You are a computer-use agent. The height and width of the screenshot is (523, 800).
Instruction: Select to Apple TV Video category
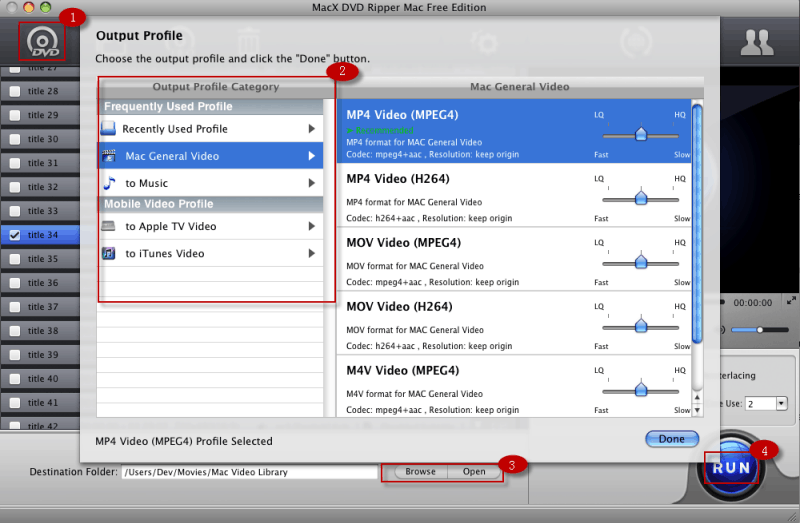pyautogui.click(x=210, y=226)
